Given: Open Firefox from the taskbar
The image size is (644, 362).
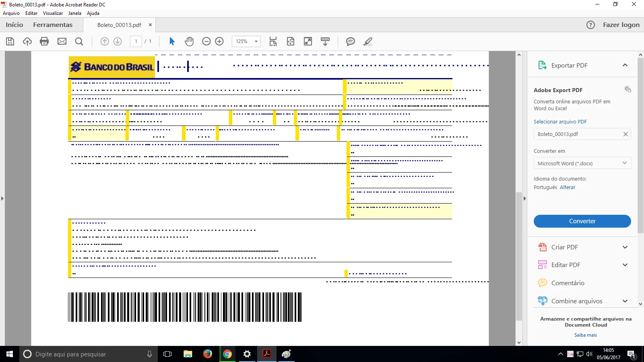Looking at the screenshot, I should point(208,354).
